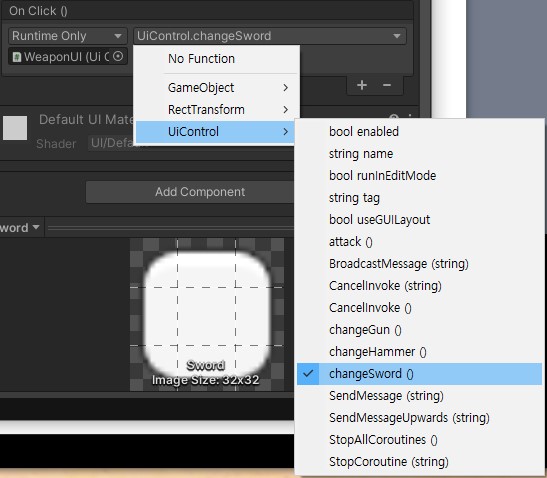
Task: Select the Default UI Material preview swatch
Action: [15, 128]
